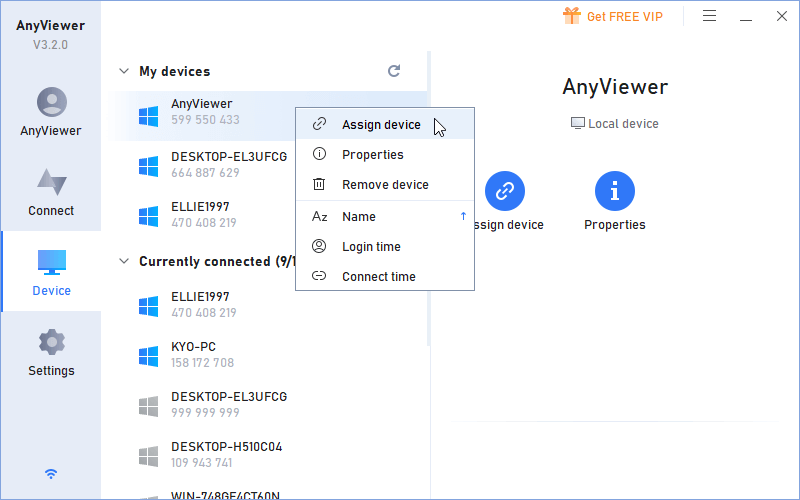Click the gift icon for free VIP
This screenshot has width=800, height=500.
[x=571, y=16]
